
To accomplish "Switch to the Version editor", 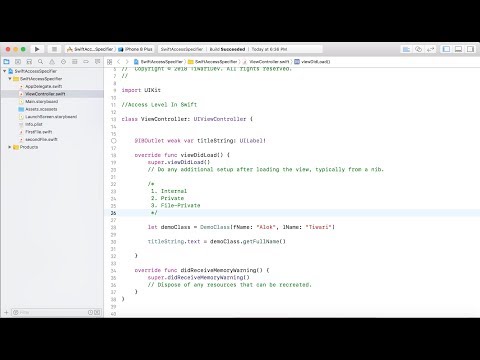I will (x=430, y=49).
